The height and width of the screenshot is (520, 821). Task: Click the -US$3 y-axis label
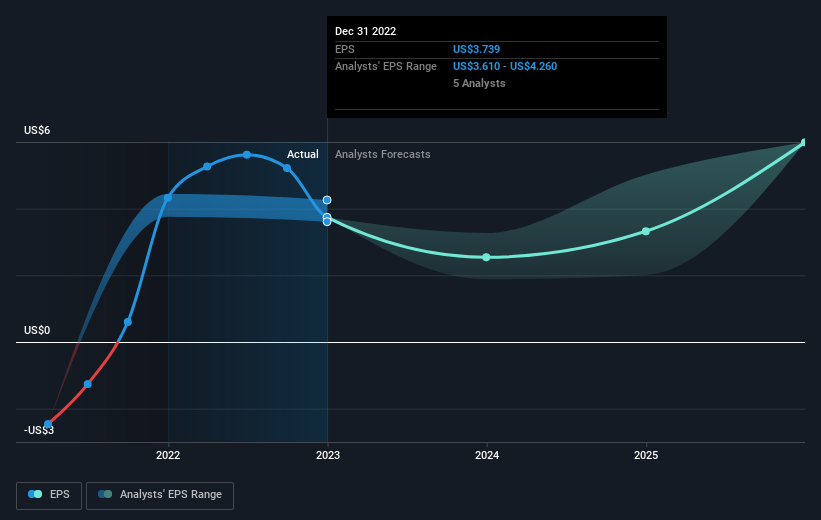click(x=39, y=430)
